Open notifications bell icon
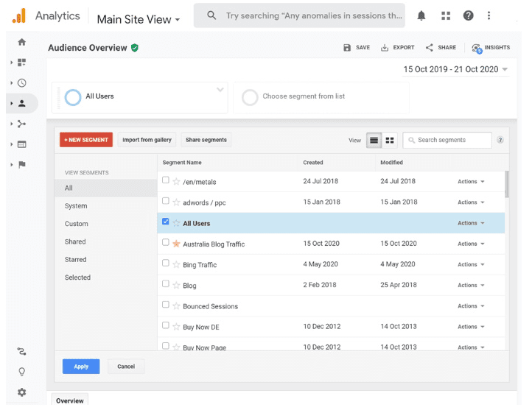 tap(421, 15)
